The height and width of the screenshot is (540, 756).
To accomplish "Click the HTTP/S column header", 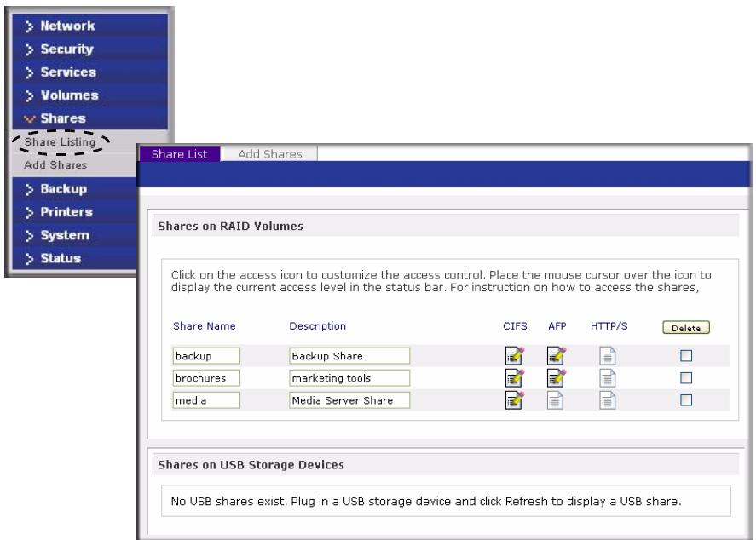I will click(609, 326).
